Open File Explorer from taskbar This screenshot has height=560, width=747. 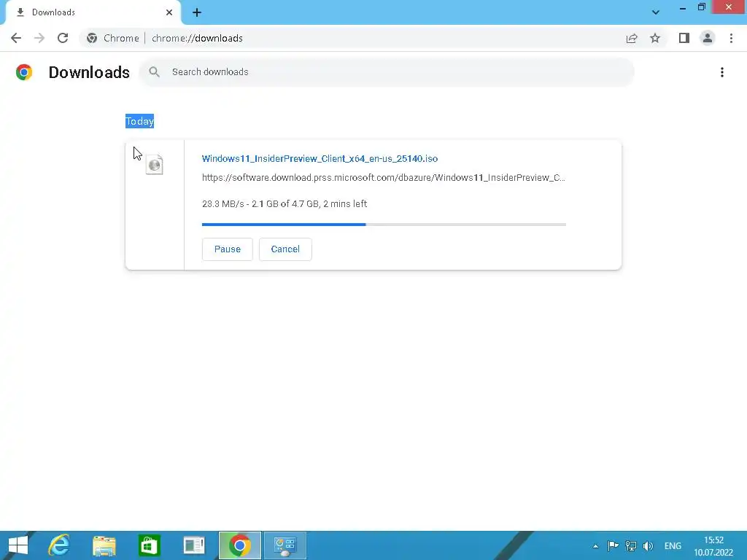[x=104, y=545]
